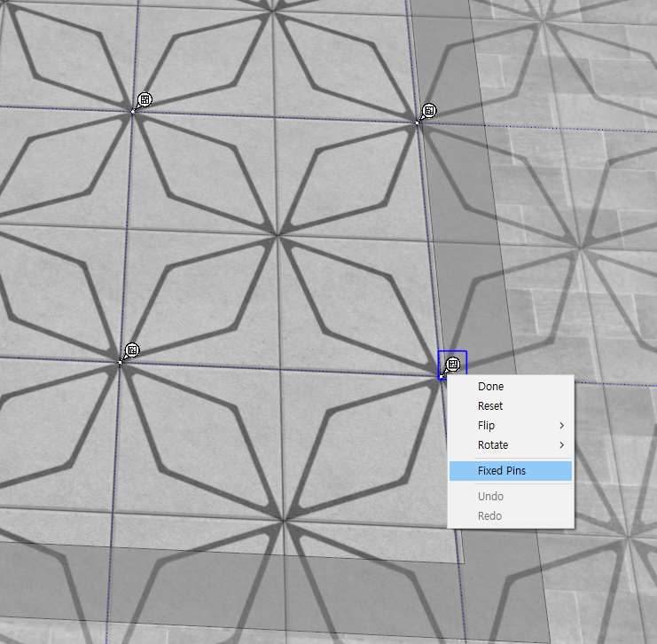Click the greyed-out Redo entry
Viewport: 657px width, 644px height.
[x=511, y=515]
